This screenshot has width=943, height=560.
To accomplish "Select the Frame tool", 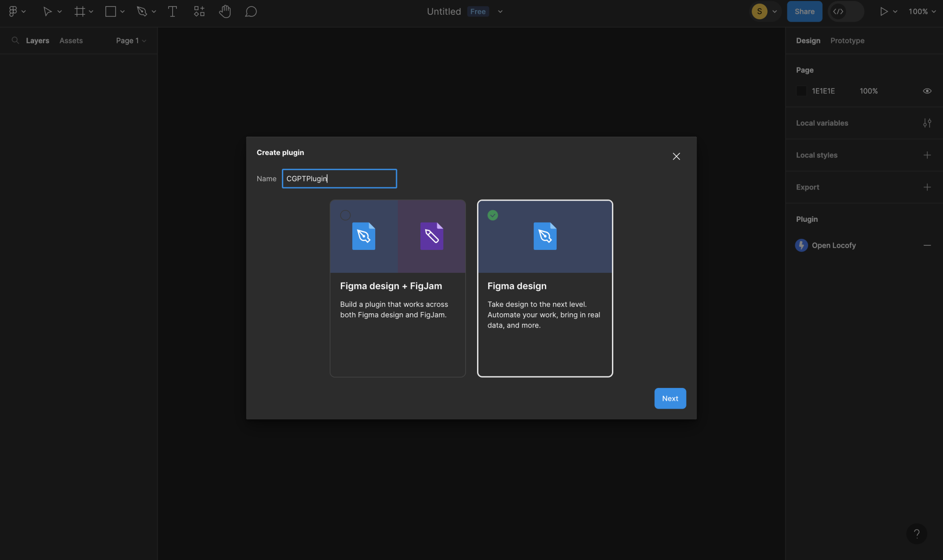I will (x=79, y=11).
